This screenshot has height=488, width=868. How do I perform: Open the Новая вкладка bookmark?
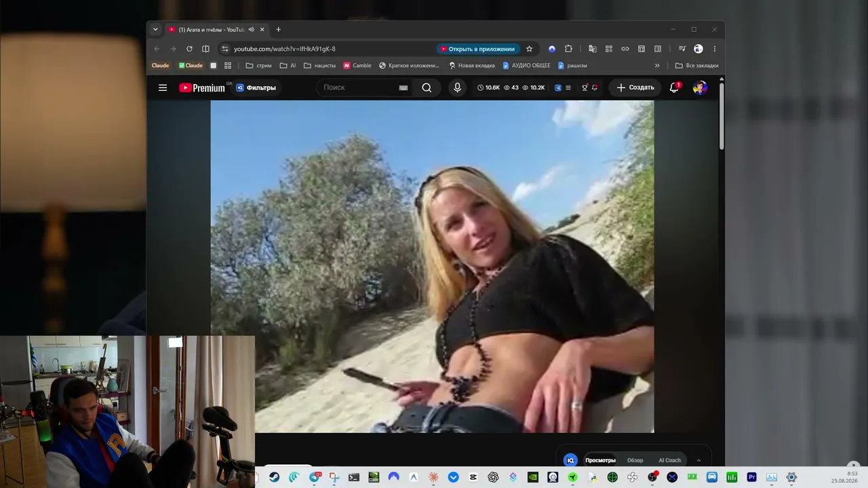[472, 66]
